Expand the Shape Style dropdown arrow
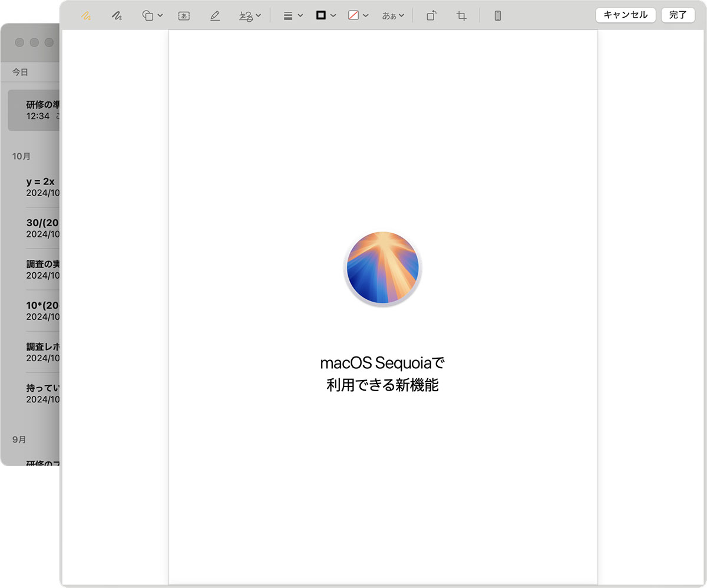The width and height of the screenshot is (707, 588). point(300,16)
